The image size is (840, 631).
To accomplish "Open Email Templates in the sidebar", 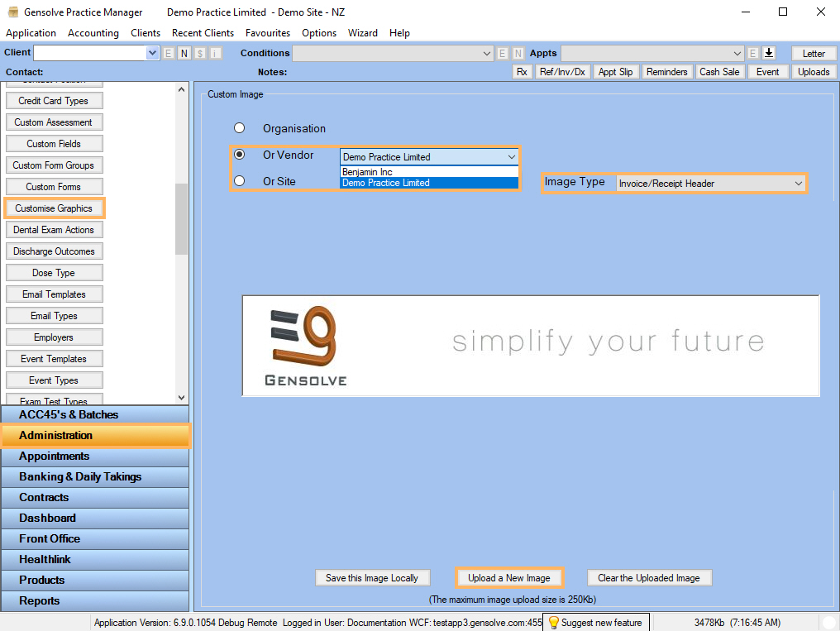I will tap(54, 294).
